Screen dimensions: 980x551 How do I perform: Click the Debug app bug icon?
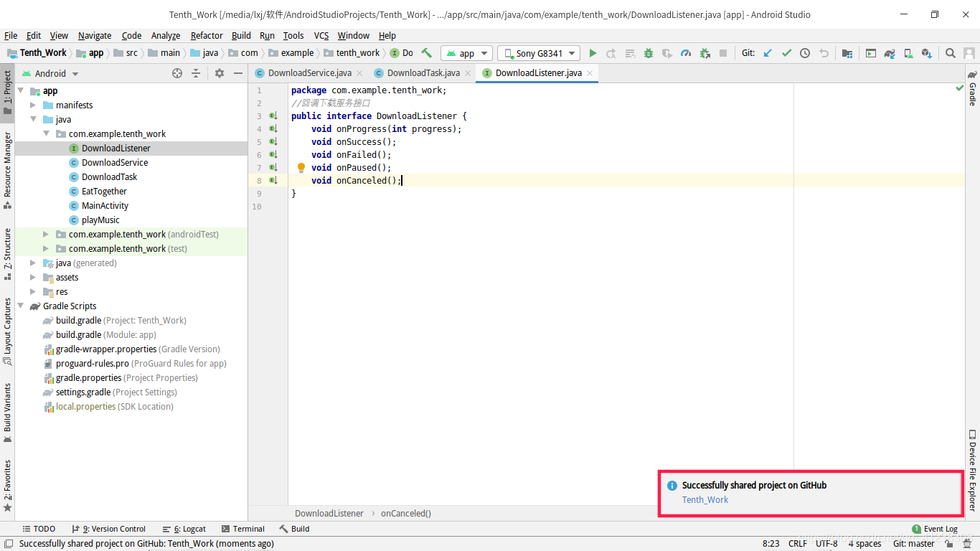(x=649, y=53)
